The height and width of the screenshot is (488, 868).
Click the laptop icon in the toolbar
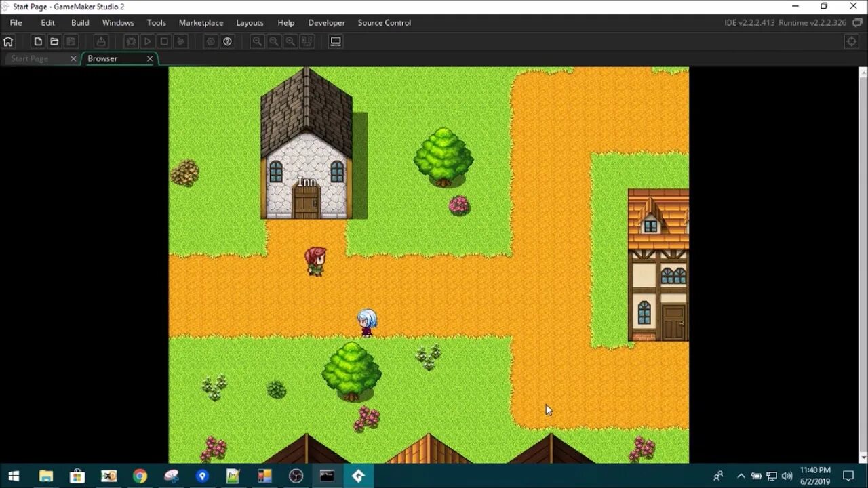[335, 41]
